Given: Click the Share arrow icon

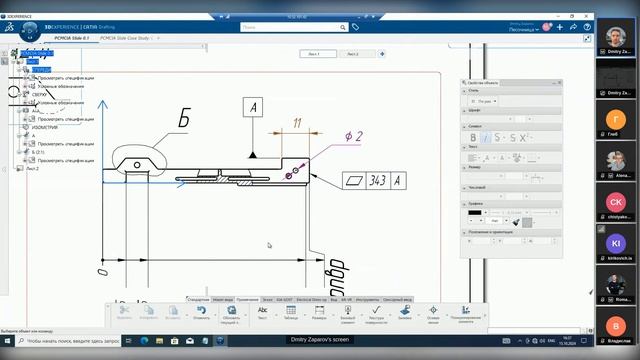Looking at the screenshot, I should [573, 27].
